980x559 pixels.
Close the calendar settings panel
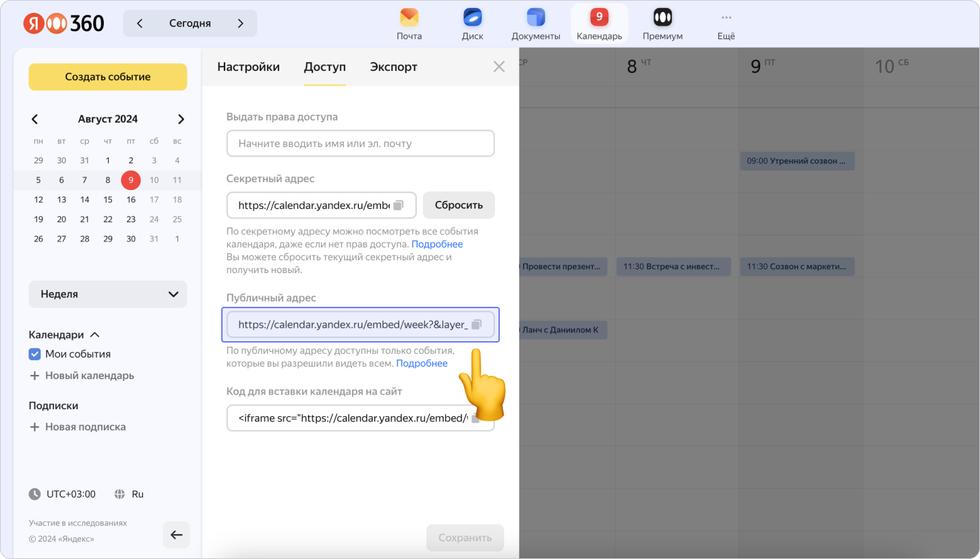click(x=499, y=67)
